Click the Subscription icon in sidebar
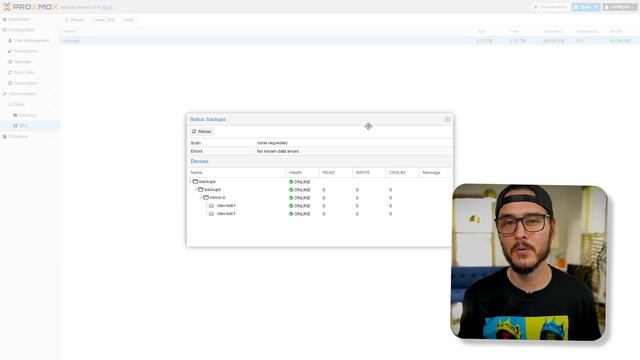Image resolution: width=640 pixels, height=360 pixels. tap(10, 83)
